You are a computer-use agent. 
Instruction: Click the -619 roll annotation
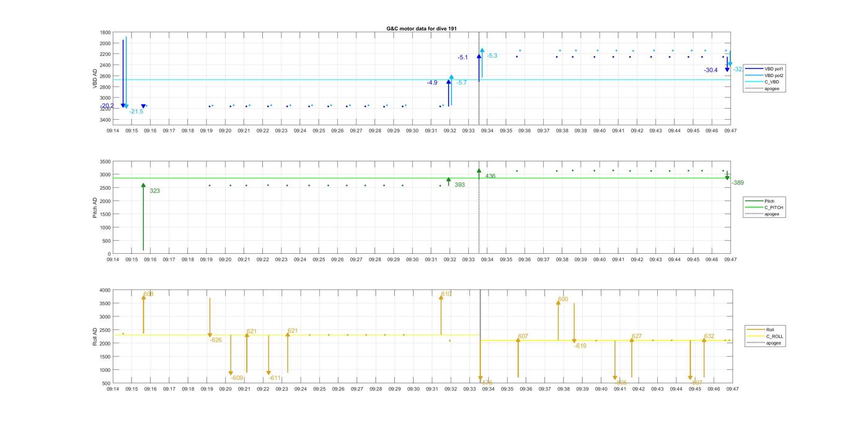pos(580,346)
